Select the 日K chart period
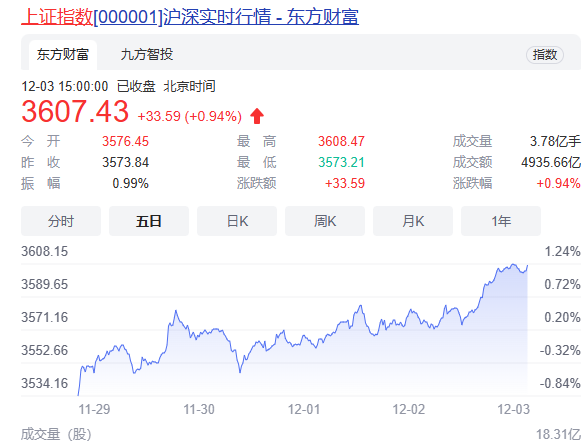The image size is (588, 447). click(237, 221)
